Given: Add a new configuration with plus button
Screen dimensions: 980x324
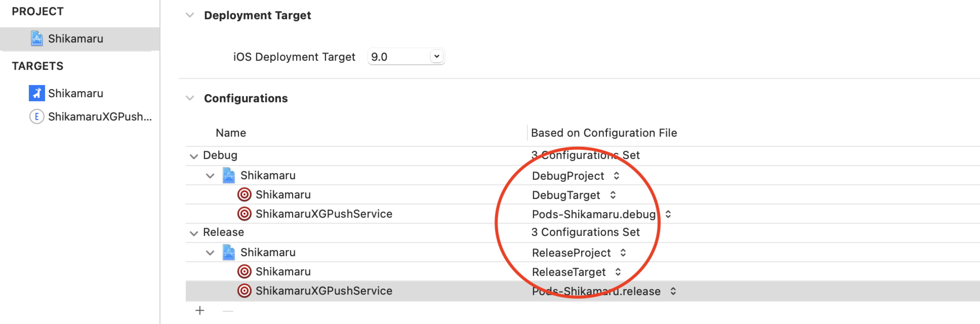Looking at the screenshot, I should click(200, 311).
